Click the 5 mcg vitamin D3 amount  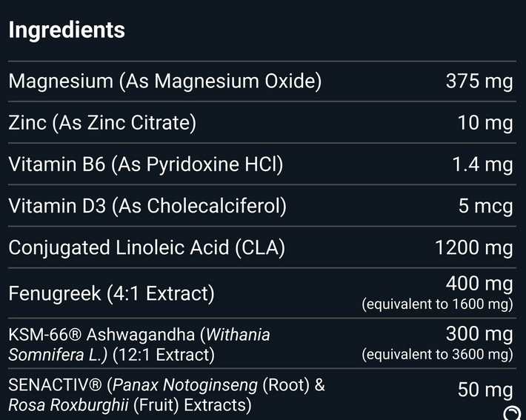pyautogui.click(x=485, y=206)
